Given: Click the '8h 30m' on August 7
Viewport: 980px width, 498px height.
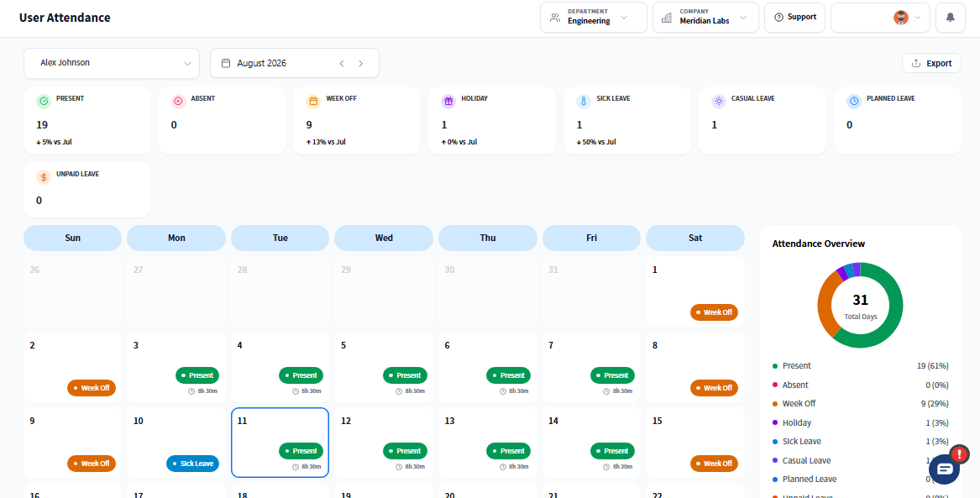Looking at the screenshot, I should point(622,391).
